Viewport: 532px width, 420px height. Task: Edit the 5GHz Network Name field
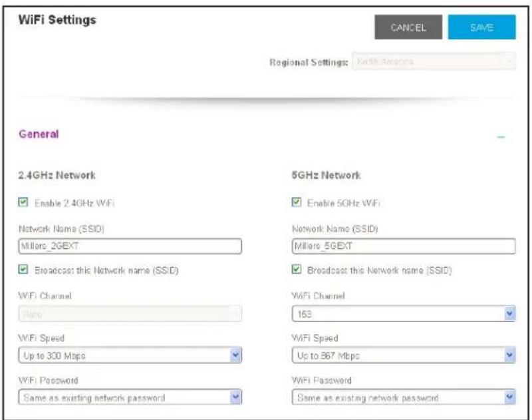pyautogui.click(x=404, y=246)
